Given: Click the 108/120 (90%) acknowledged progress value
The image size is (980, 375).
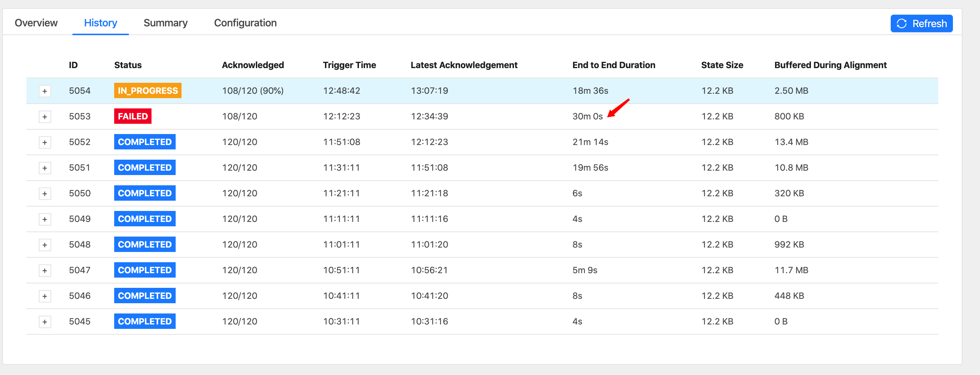Looking at the screenshot, I should (x=253, y=90).
